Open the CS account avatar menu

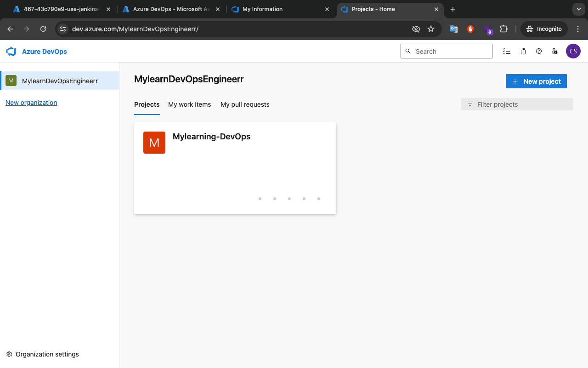573,52
